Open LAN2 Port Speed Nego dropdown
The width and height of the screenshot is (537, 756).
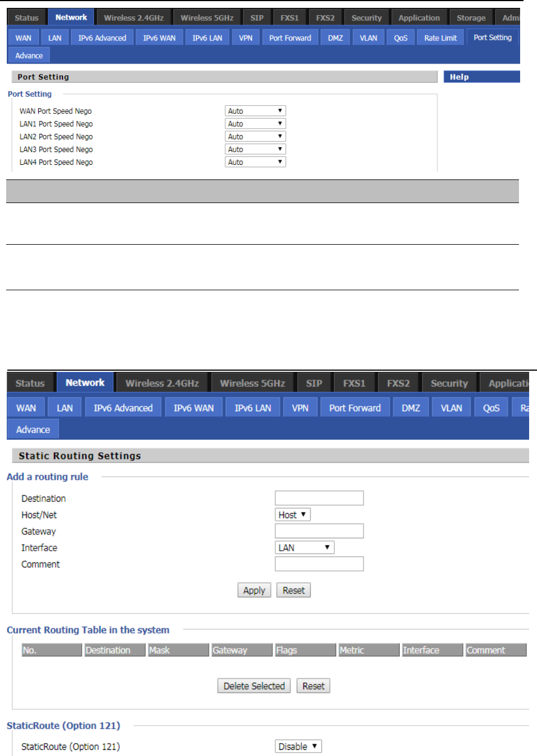[x=256, y=136]
